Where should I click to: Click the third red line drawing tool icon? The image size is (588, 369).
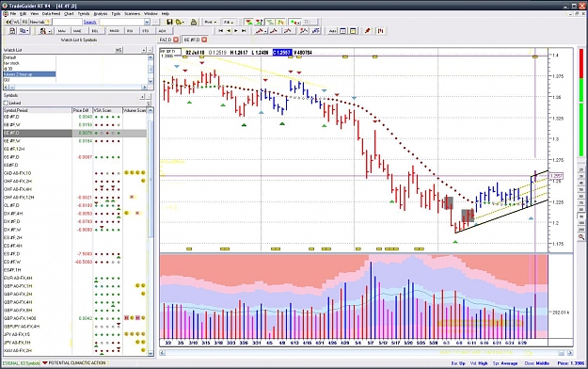pos(288,31)
